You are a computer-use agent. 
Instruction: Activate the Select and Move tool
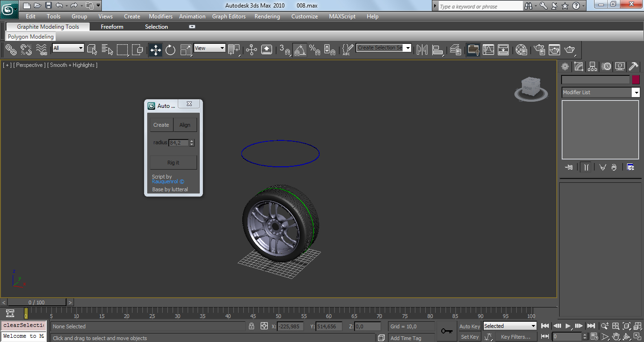click(155, 49)
